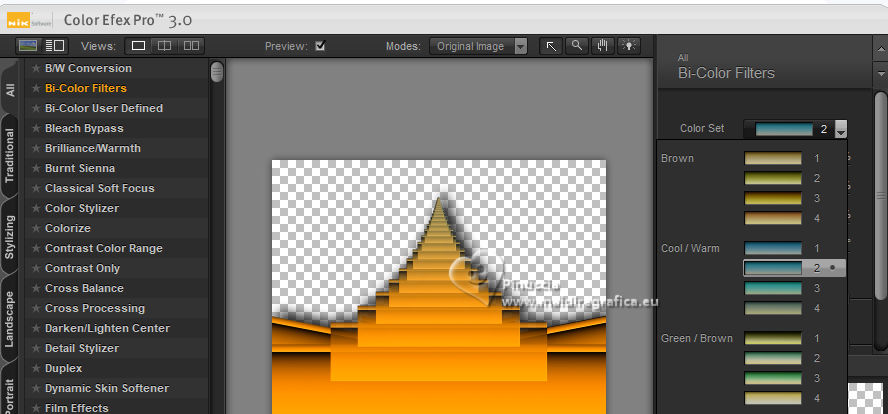Screen dimensions: 888x414
Task: Select single image view
Action: [x=138, y=46]
